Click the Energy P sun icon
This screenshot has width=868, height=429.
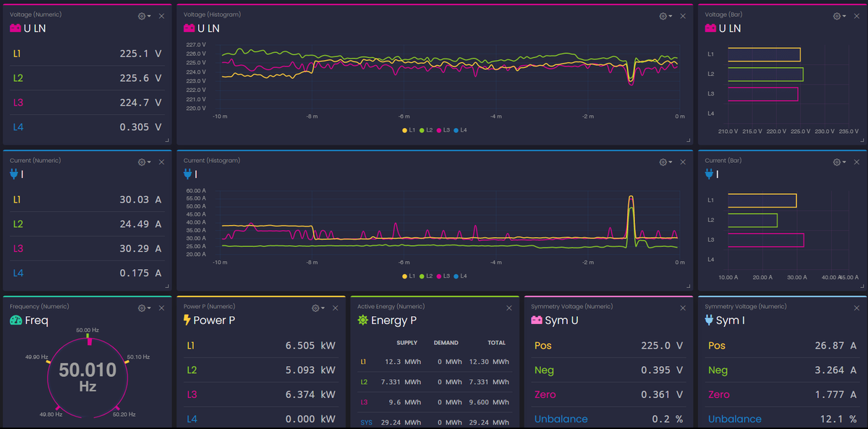pos(363,320)
